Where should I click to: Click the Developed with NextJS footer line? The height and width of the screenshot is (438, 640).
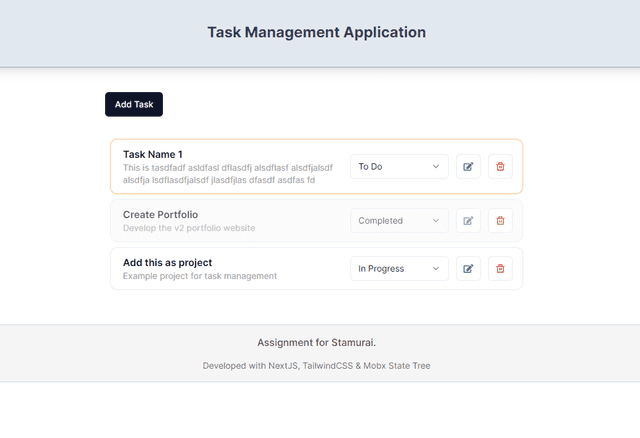click(x=317, y=366)
